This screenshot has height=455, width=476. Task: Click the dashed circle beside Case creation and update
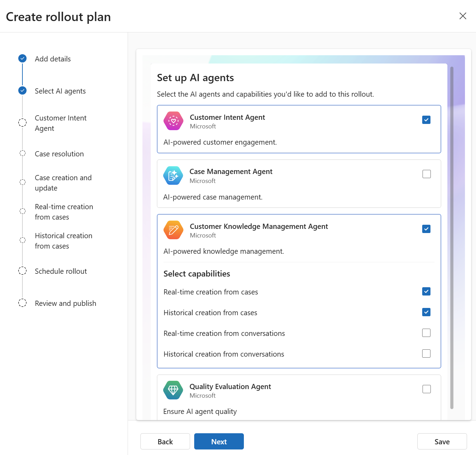22,182
